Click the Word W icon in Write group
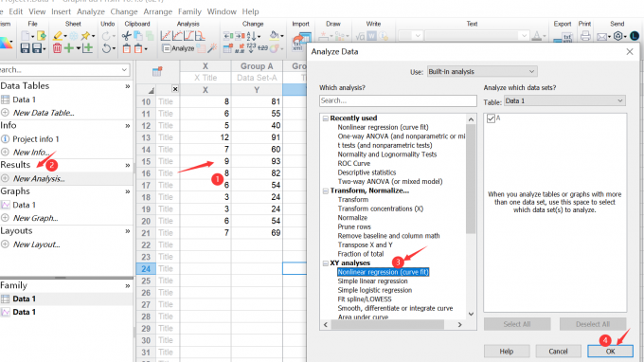The height and width of the screenshot is (362, 644). pos(371,36)
